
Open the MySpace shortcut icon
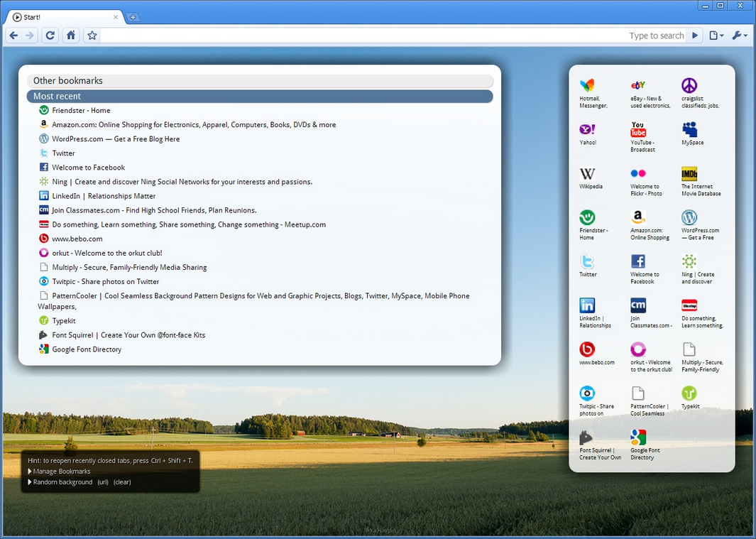[x=689, y=129]
